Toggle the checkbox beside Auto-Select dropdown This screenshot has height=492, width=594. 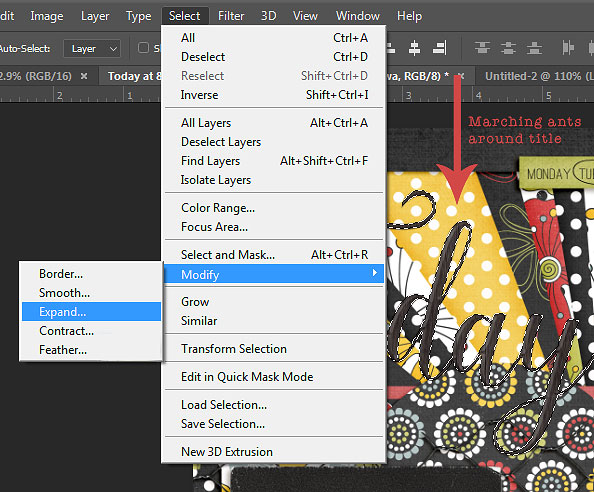[143, 48]
